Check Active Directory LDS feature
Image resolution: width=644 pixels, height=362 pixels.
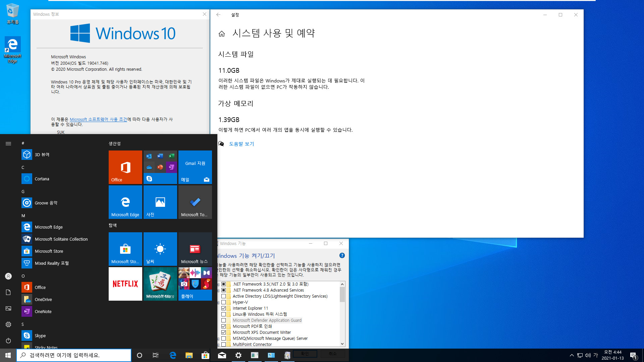point(223,296)
